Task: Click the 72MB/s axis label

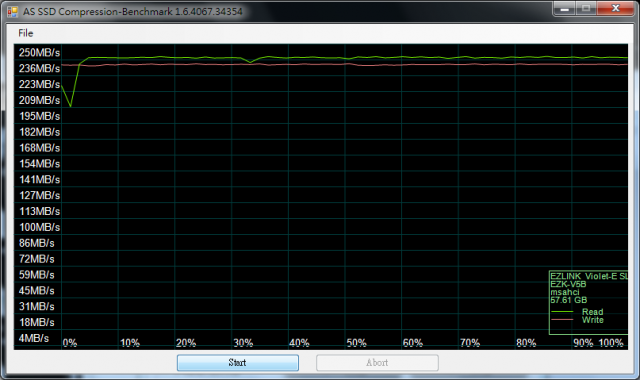Action: click(36, 259)
